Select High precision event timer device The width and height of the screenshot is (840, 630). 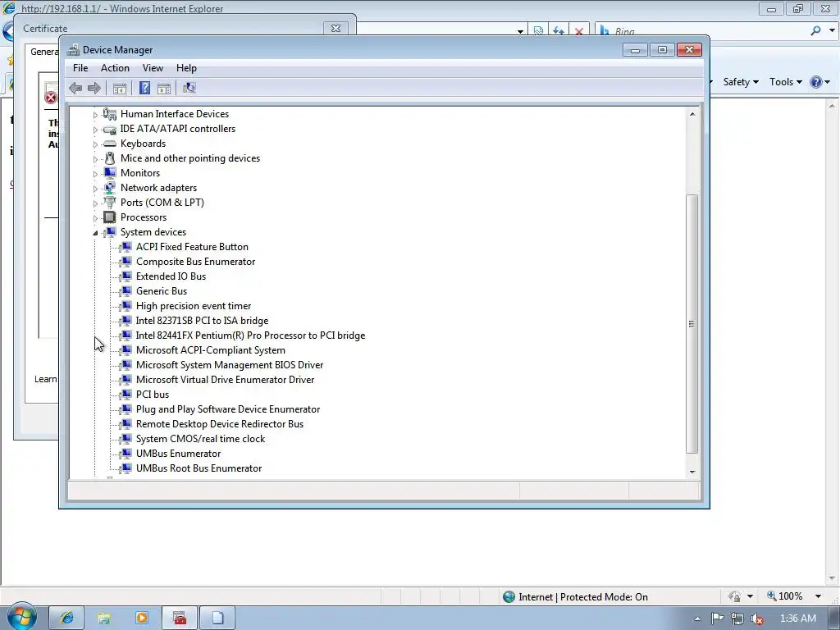[194, 305]
